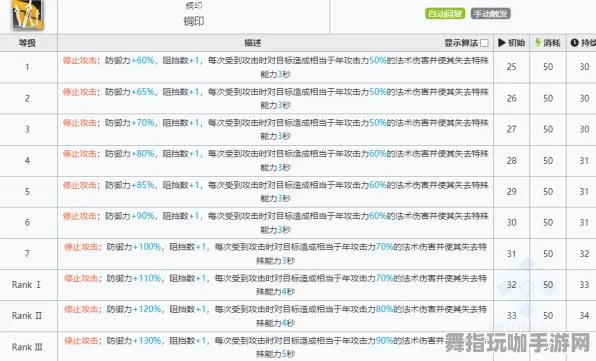This screenshot has width=596, height=361.
Task: Click the +100% defense value
Action: click(x=147, y=247)
